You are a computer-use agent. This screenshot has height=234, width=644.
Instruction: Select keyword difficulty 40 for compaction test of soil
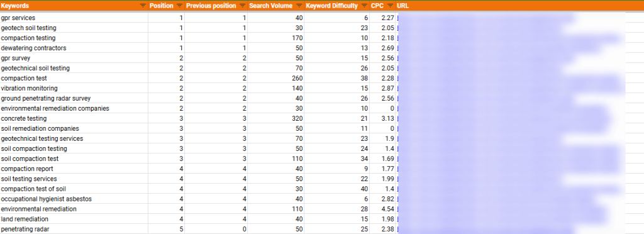point(337,189)
